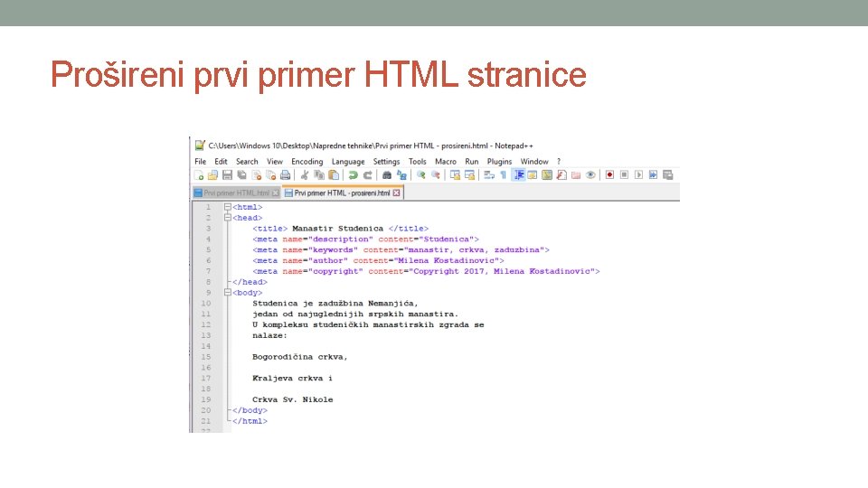Viewport: 868px width, 488px height.
Task: Click the Run macro multiple times icon
Action: click(653, 174)
